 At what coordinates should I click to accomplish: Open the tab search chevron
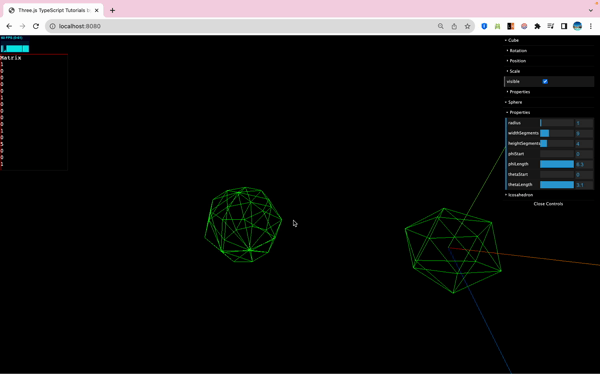(591, 10)
